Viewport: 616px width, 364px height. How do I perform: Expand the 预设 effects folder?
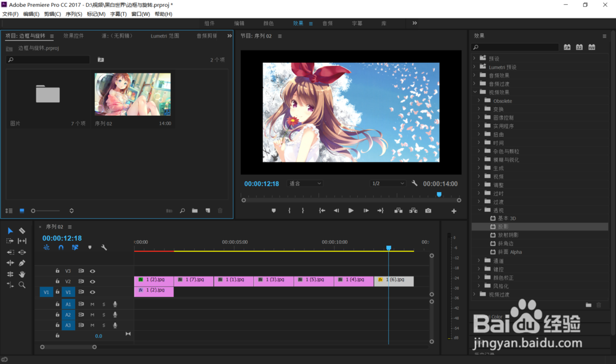tap(474, 58)
